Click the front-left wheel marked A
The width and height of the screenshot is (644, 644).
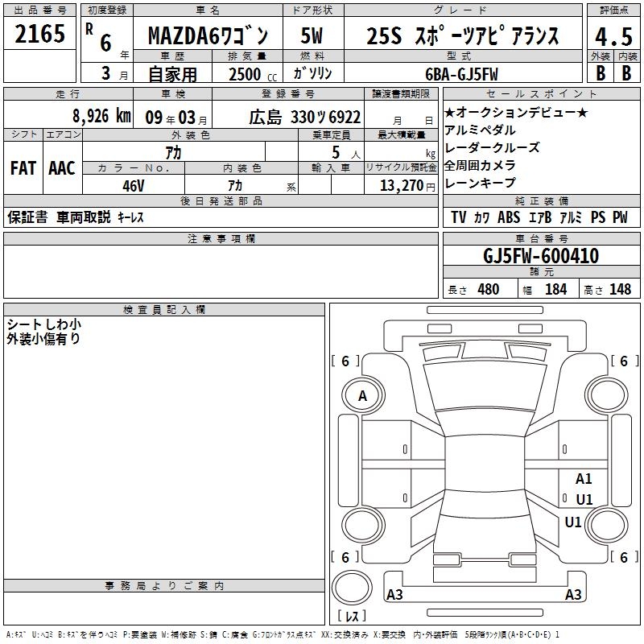tap(363, 396)
